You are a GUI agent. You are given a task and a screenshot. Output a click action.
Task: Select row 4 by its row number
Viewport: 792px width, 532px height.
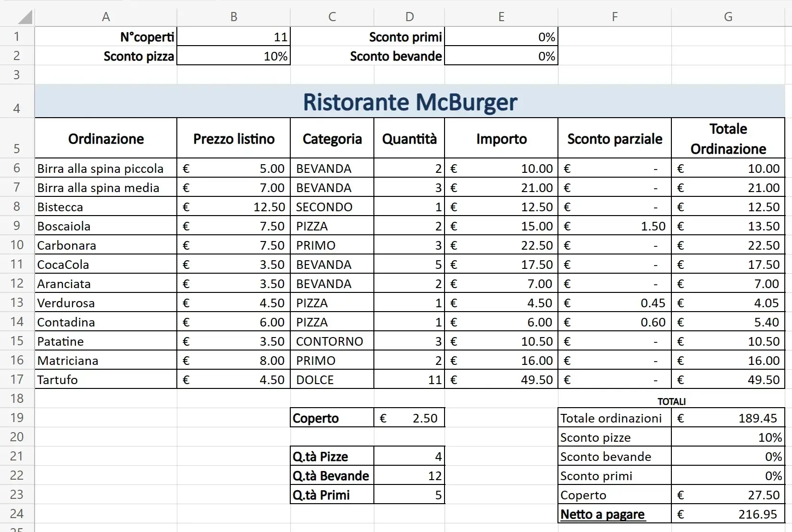click(x=17, y=101)
